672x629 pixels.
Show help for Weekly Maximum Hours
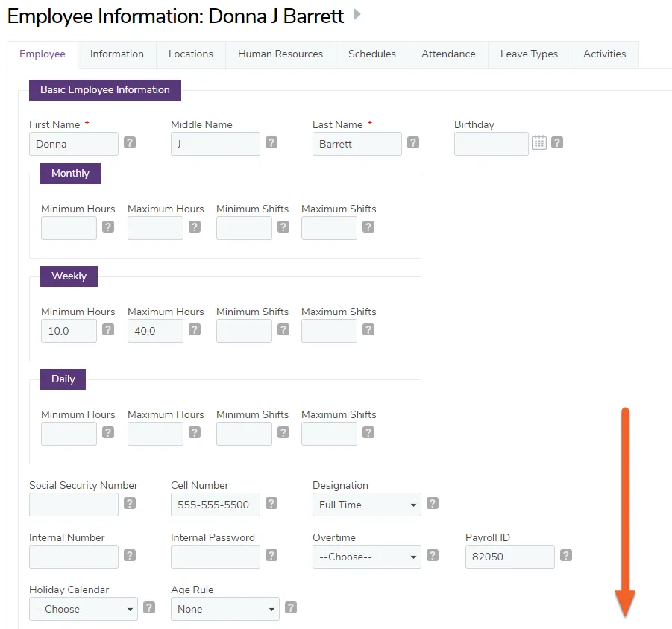195,329
